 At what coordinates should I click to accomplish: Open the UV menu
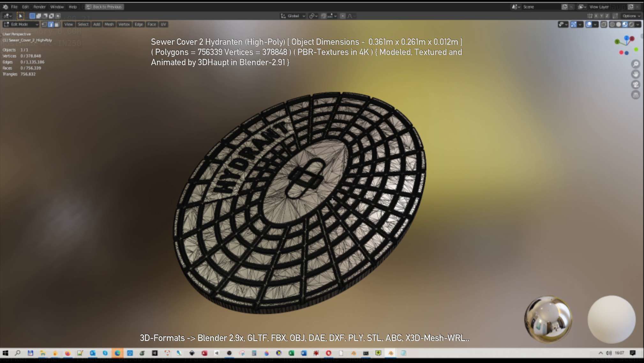pos(163,24)
